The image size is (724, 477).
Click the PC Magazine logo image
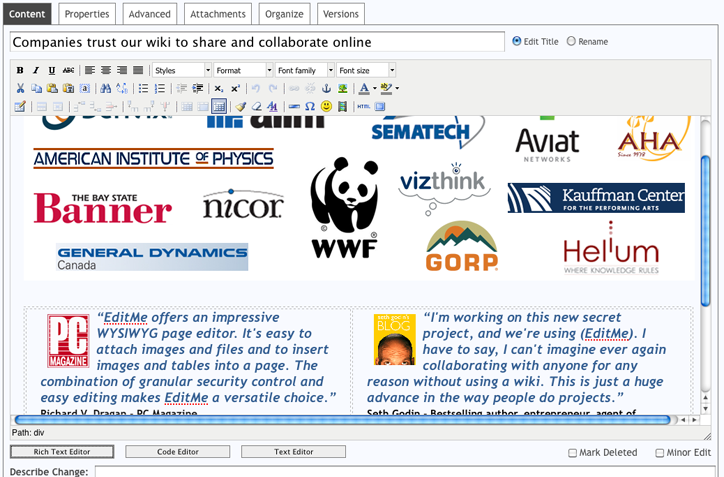click(68, 341)
